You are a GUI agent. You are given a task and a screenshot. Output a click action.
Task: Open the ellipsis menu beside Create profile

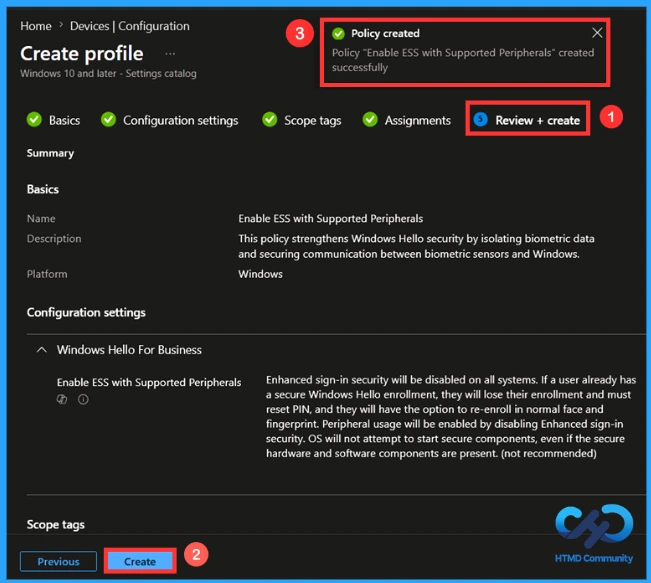(170, 54)
